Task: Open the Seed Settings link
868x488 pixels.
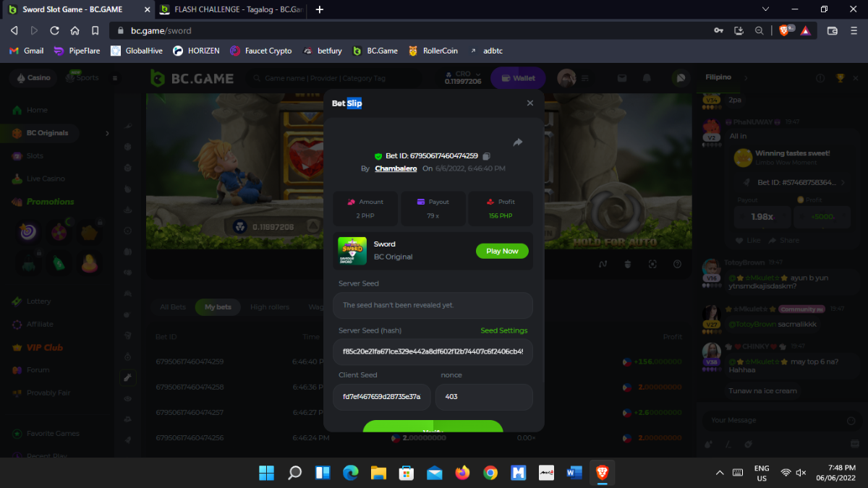Action: click(x=503, y=330)
